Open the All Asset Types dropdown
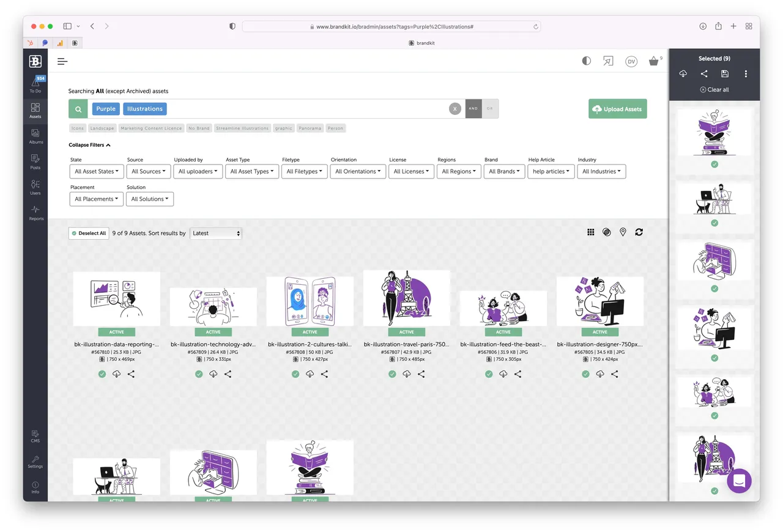The height and width of the screenshot is (532, 783). pyautogui.click(x=250, y=172)
